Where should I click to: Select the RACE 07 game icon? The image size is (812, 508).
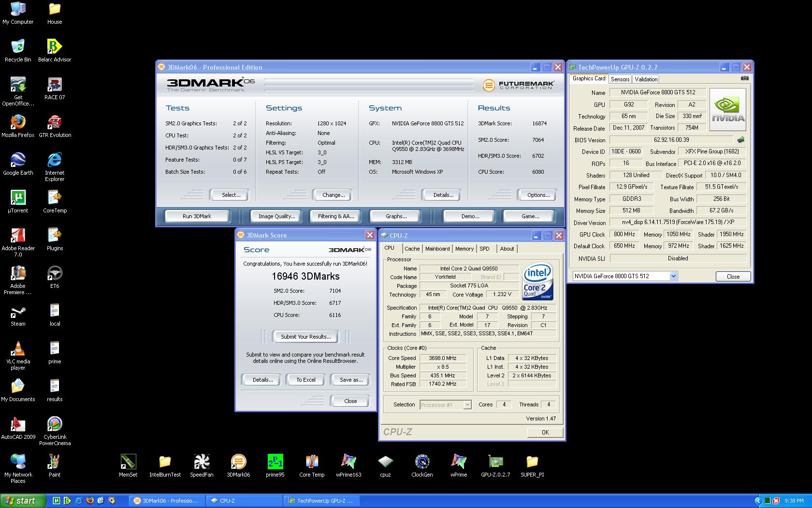pos(55,88)
